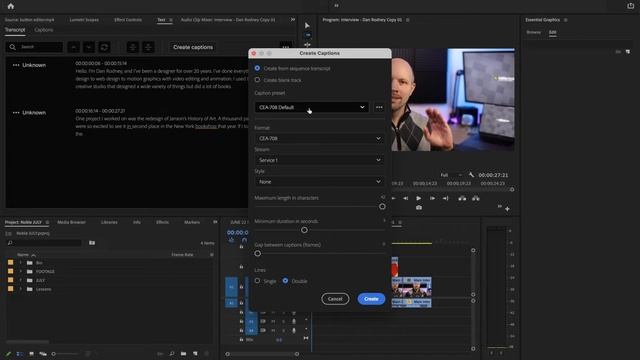Open options menu for second Unknown speaker
Screen dimensions: 640x360
pyautogui.click(x=16, y=113)
